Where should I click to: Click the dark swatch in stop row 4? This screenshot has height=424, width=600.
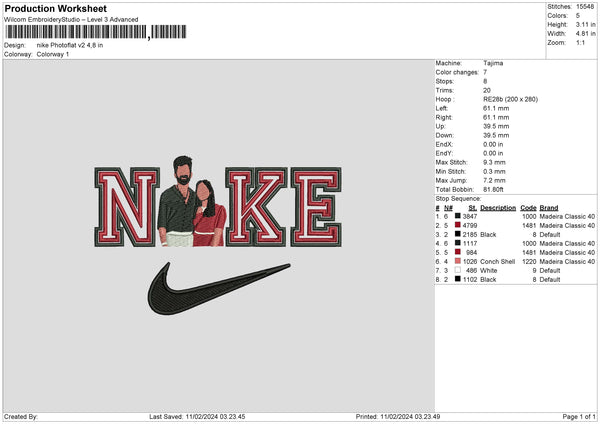click(458, 243)
